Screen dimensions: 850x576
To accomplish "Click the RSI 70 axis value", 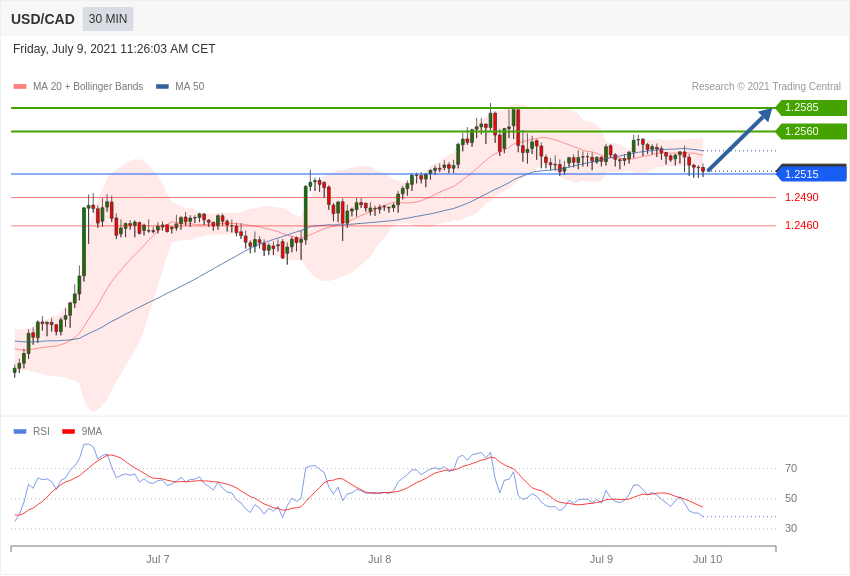I will click(x=791, y=468).
